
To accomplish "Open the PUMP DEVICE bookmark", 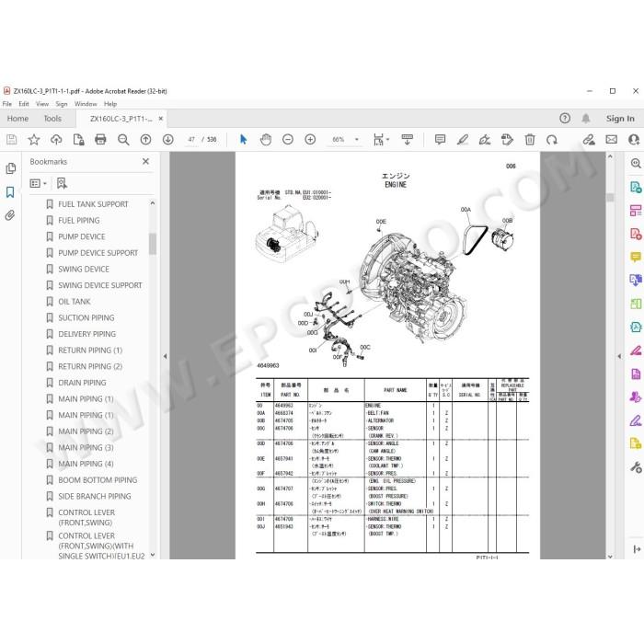I will coord(82,236).
